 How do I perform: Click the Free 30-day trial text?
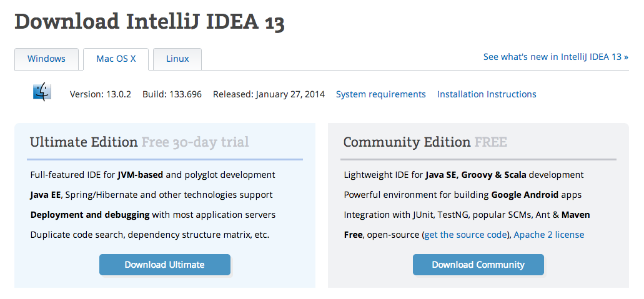click(x=195, y=142)
